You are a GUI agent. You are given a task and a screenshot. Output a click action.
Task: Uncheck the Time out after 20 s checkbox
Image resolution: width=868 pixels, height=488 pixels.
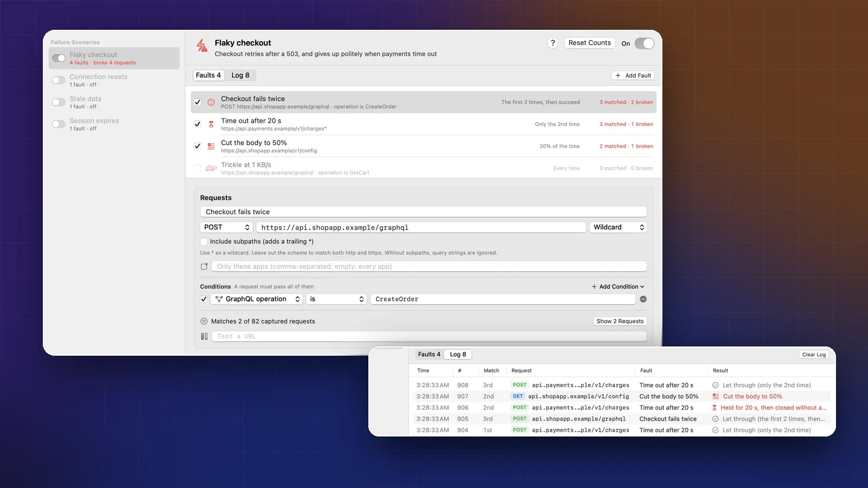pos(197,124)
